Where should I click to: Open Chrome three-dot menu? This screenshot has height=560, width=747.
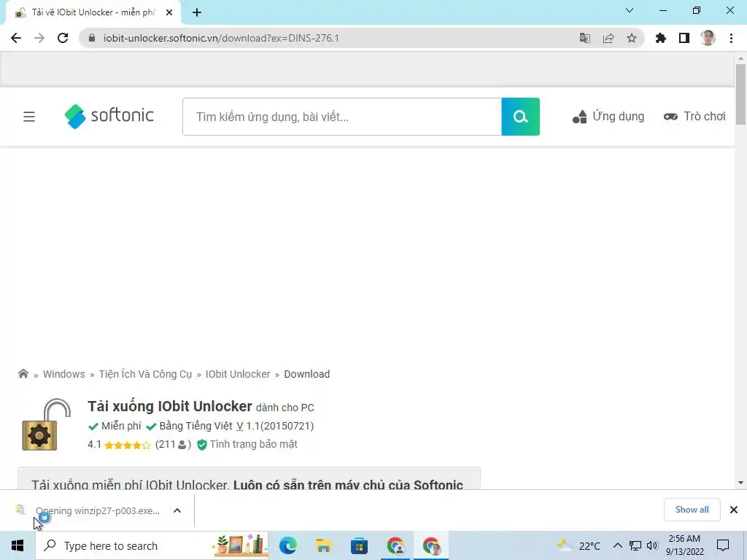click(x=731, y=38)
